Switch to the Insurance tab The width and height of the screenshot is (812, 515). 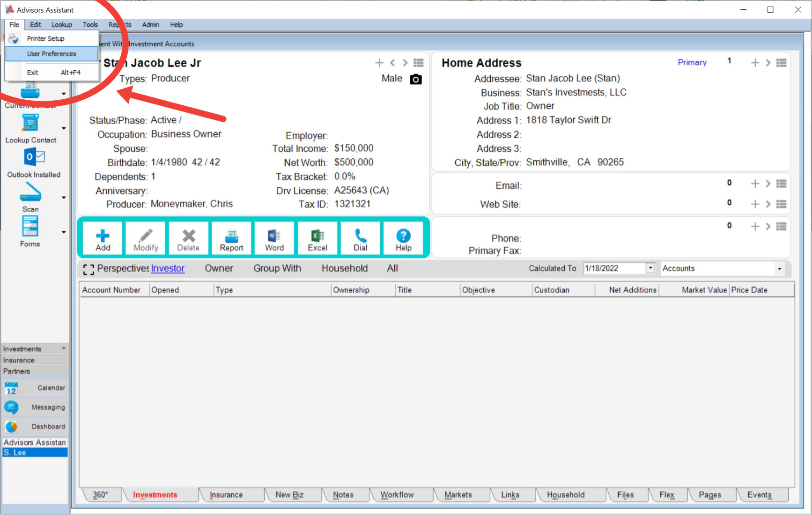click(x=227, y=495)
